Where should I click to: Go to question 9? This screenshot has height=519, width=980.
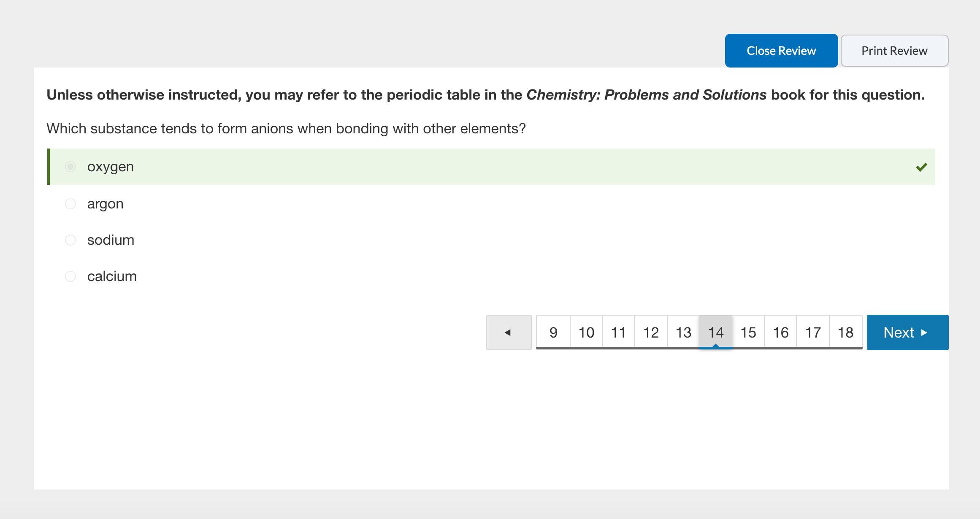(553, 332)
